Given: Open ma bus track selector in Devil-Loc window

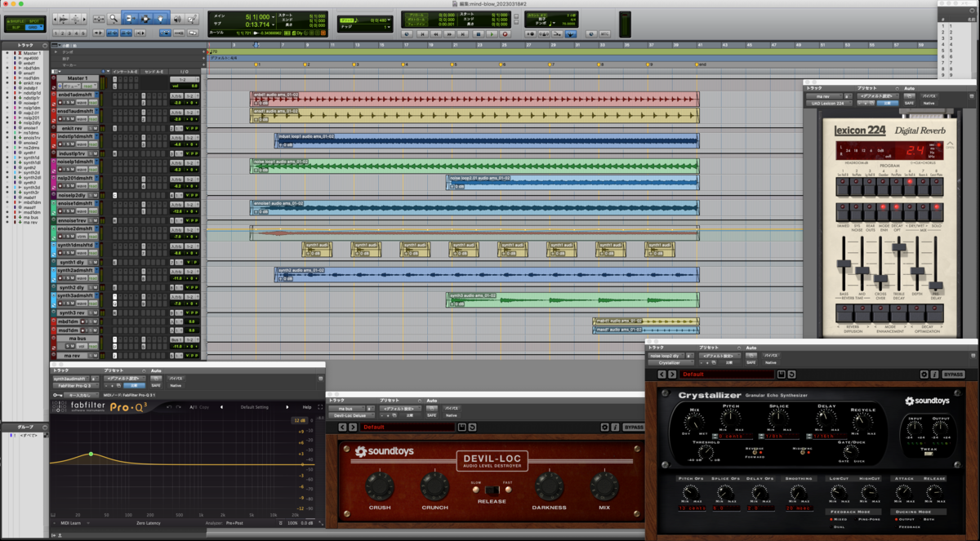Looking at the screenshot, I should [x=345, y=409].
